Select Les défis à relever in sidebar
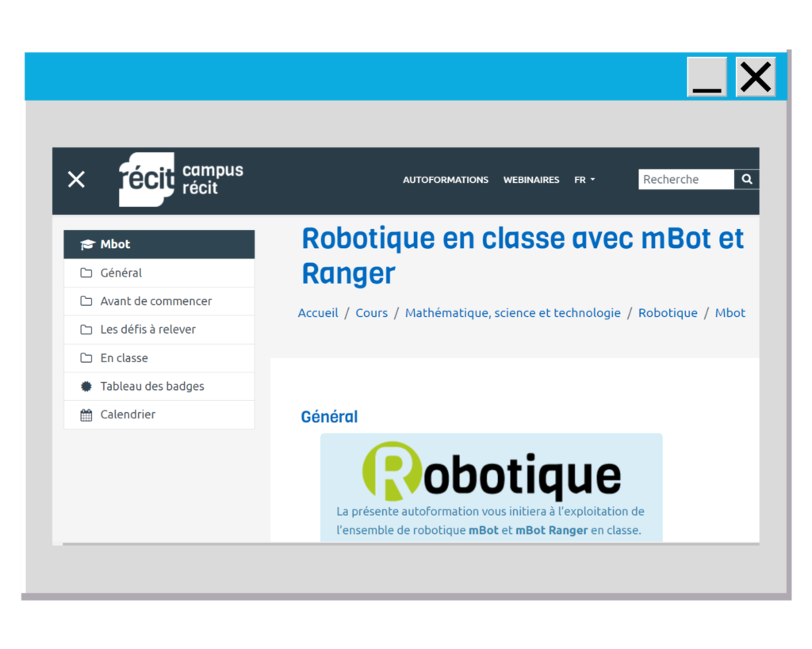Screen dimensions: 812x649 tap(147, 330)
